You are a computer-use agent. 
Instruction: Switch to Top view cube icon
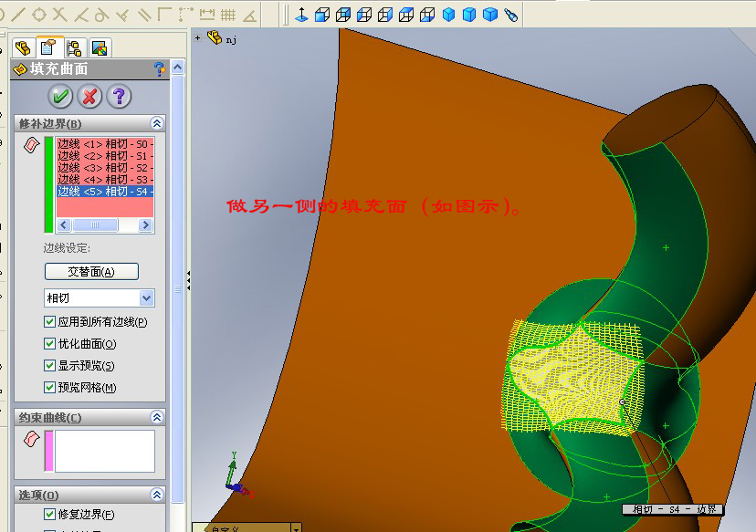pyautogui.click(x=406, y=15)
